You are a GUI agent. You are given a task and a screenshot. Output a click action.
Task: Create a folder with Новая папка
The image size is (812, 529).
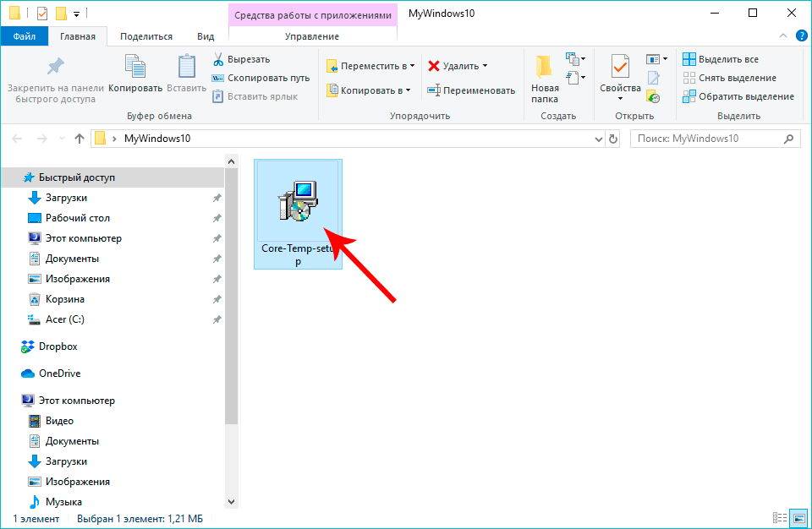coord(545,79)
